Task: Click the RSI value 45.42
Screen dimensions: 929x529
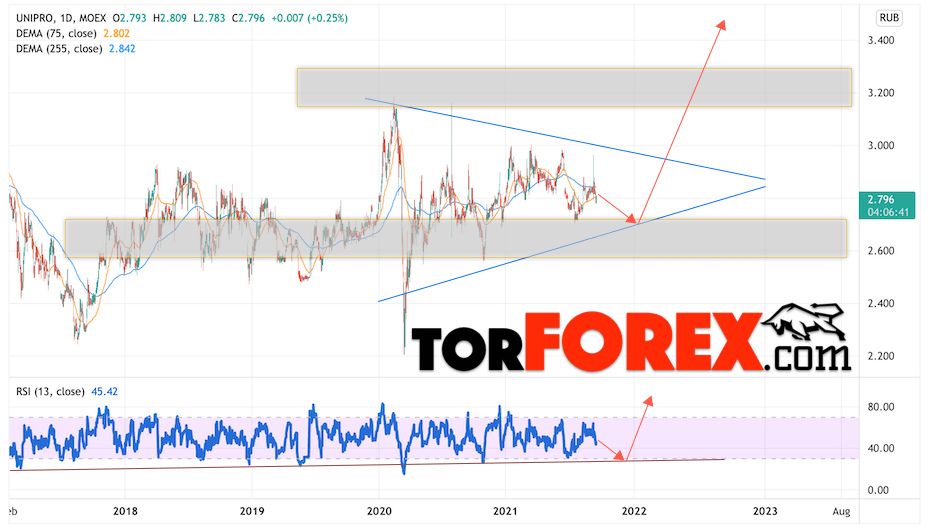Action: 104,392
